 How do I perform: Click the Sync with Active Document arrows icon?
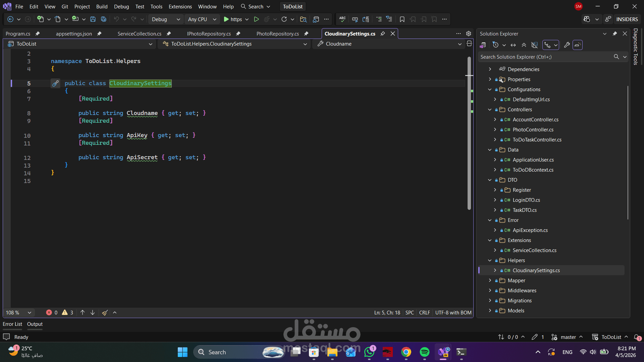pyautogui.click(x=513, y=45)
